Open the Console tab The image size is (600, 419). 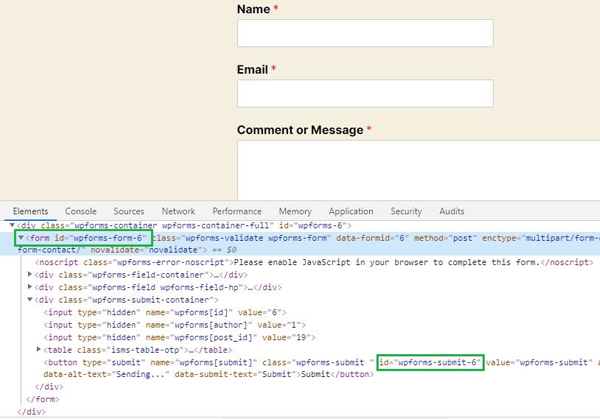[x=81, y=211]
